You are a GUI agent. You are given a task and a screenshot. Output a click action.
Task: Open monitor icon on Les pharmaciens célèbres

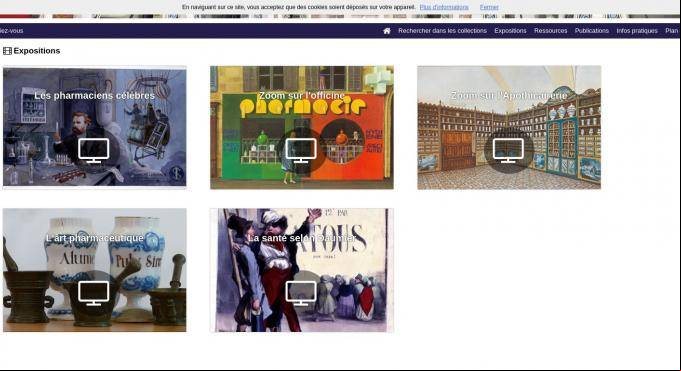(94, 150)
